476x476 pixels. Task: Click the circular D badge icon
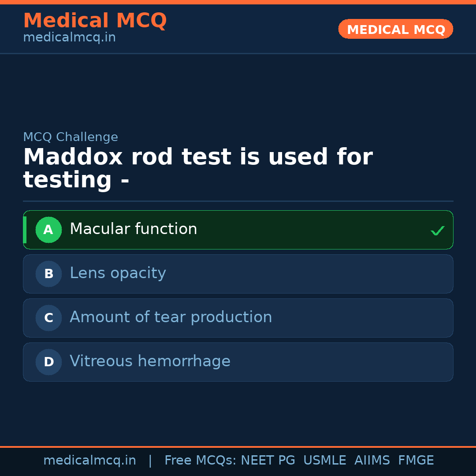pos(48,362)
